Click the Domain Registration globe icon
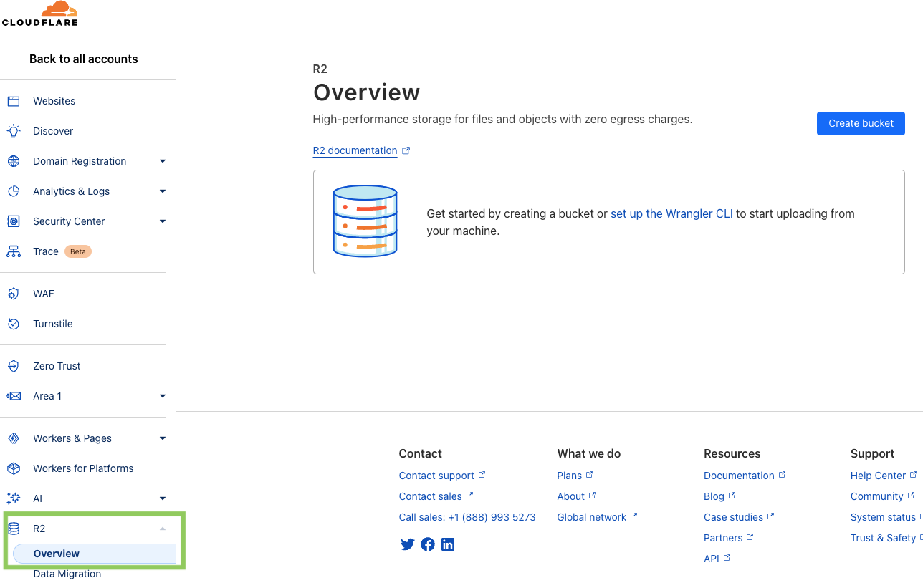 tap(14, 161)
